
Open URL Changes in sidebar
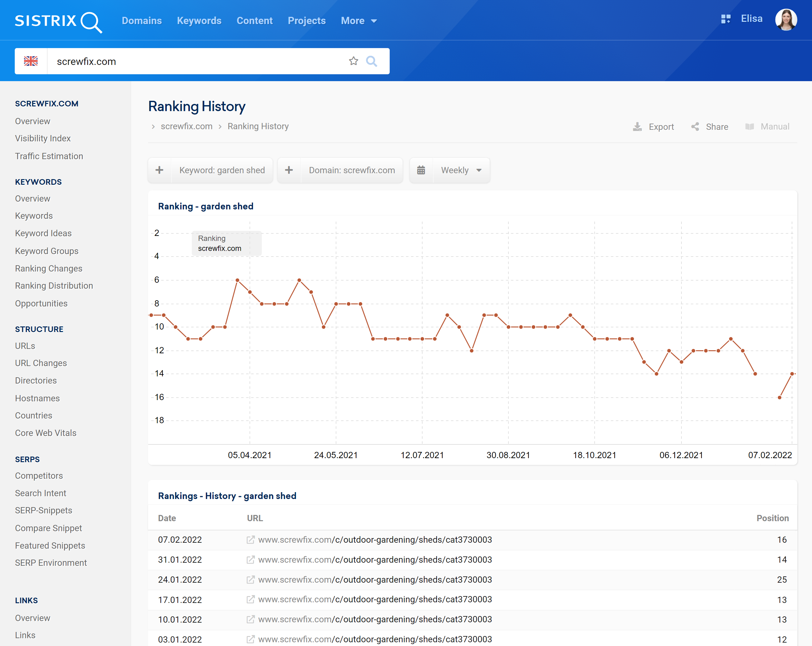tap(41, 364)
